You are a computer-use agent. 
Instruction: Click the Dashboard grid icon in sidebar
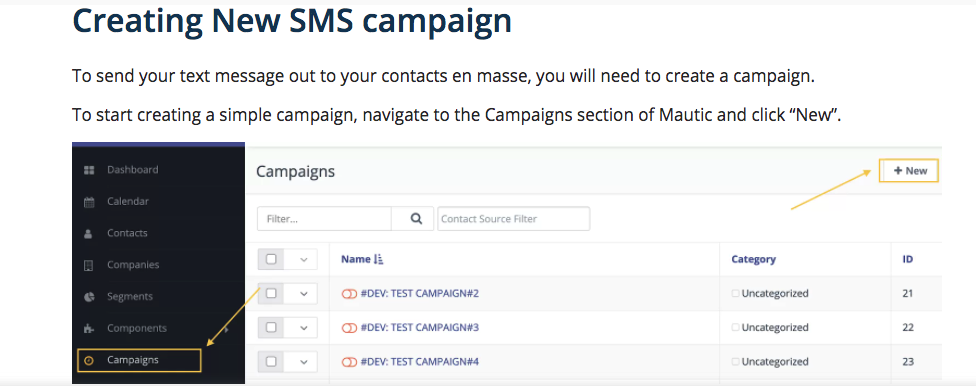[89, 170]
